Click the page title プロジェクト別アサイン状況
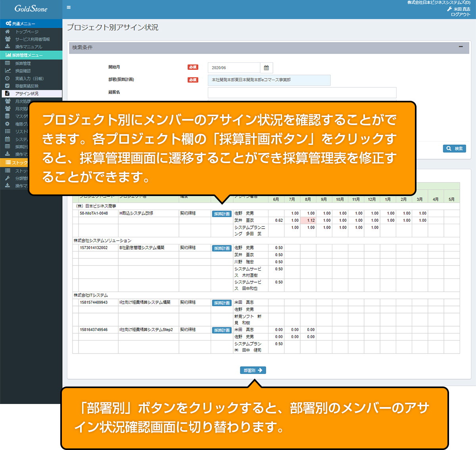Viewport: 476px width, 450px height. click(113, 27)
